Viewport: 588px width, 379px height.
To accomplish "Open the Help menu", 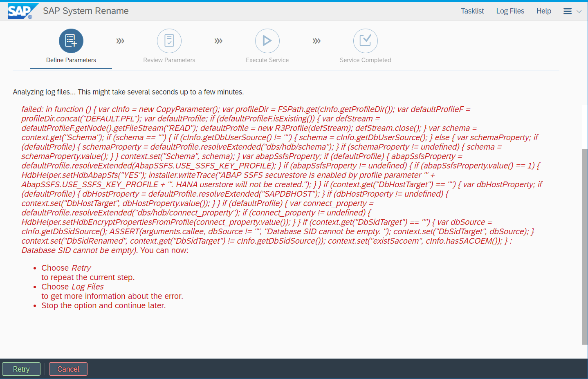I will point(544,11).
